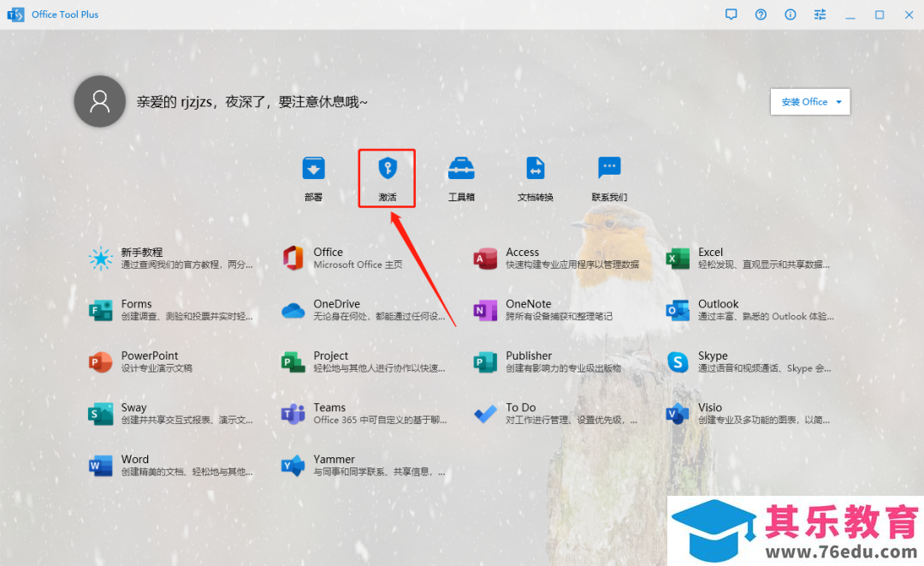Click the Publisher app icon
This screenshot has height=566, width=924.
[x=485, y=362]
